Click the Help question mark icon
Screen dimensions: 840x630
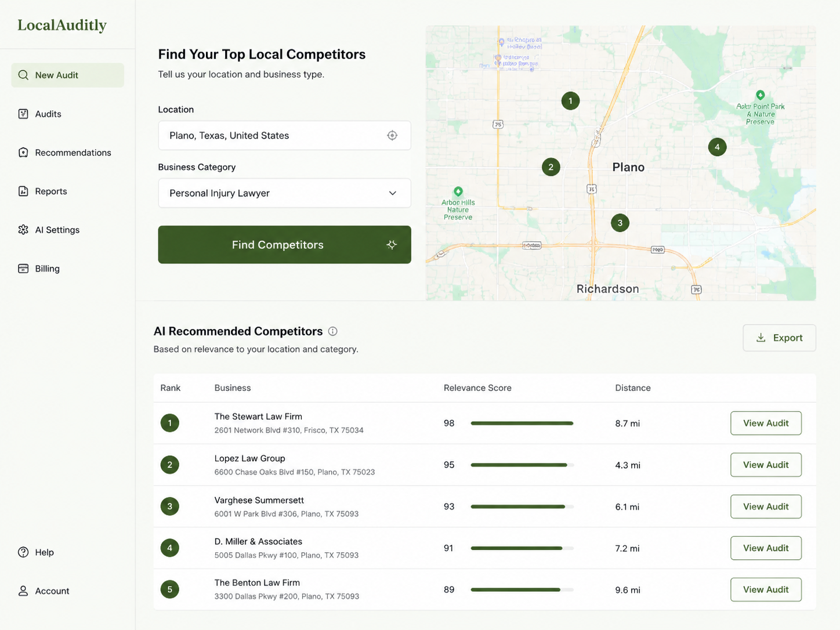tap(23, 552)
